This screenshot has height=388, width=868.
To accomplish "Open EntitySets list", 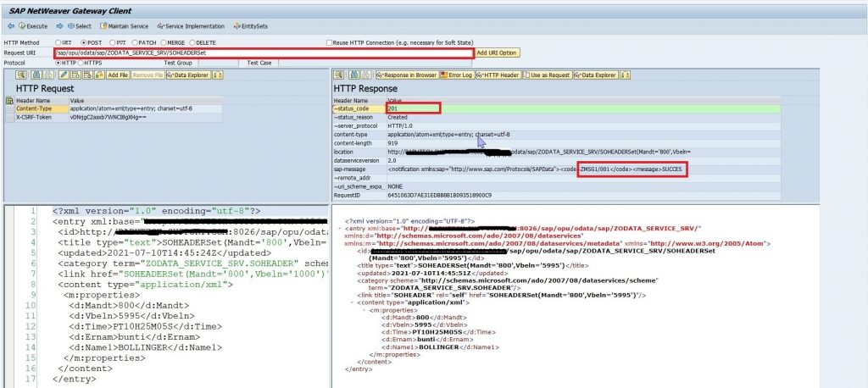I will click(251, 26).
